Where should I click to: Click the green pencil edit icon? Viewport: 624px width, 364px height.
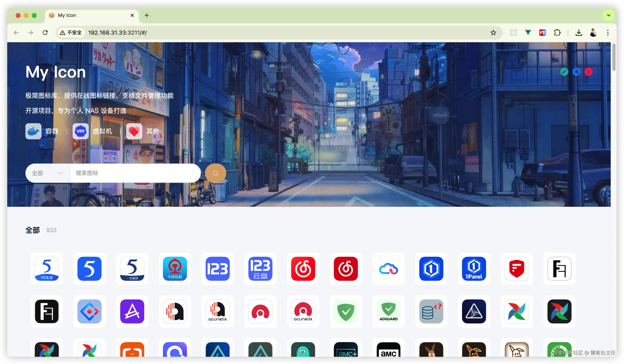click(564, 72)
